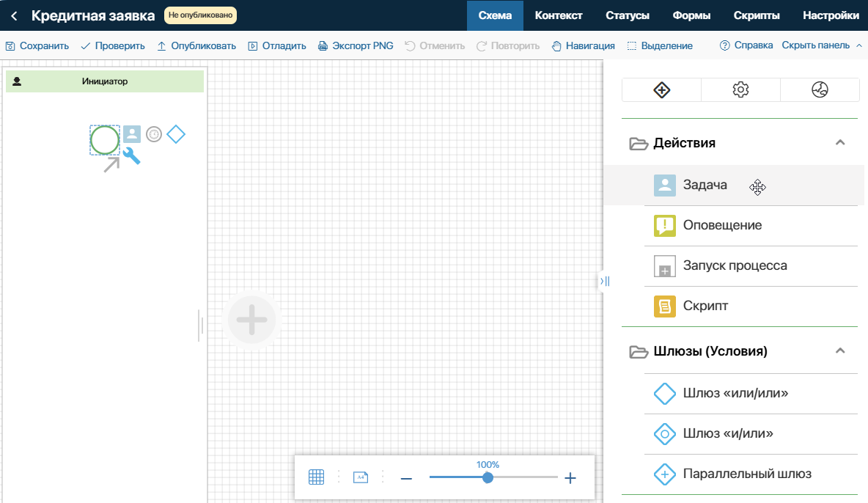Collapse the side panel with edge handle

pos(605,282)
